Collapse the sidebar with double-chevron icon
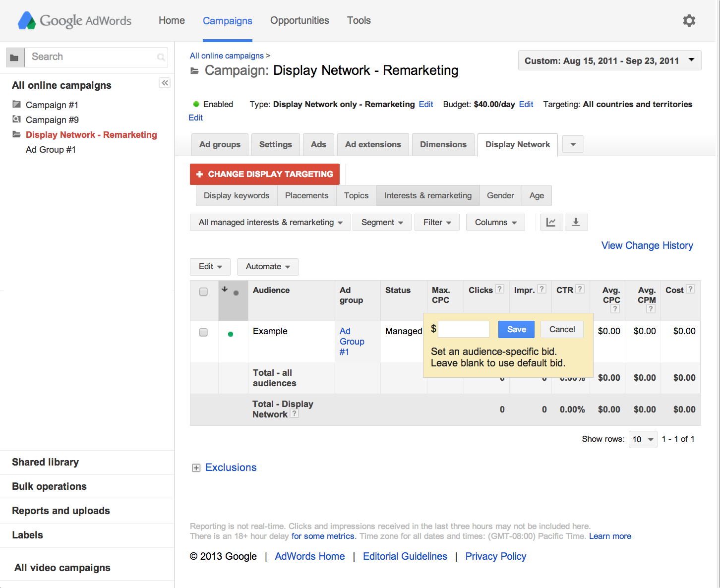The width and height of the screenshot is (720, 588). (x=165, y=83)
